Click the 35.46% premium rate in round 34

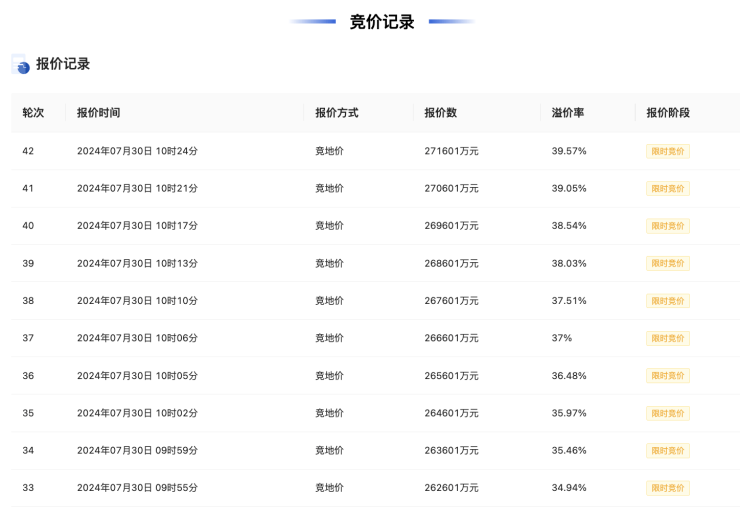(x=569, y=451)
